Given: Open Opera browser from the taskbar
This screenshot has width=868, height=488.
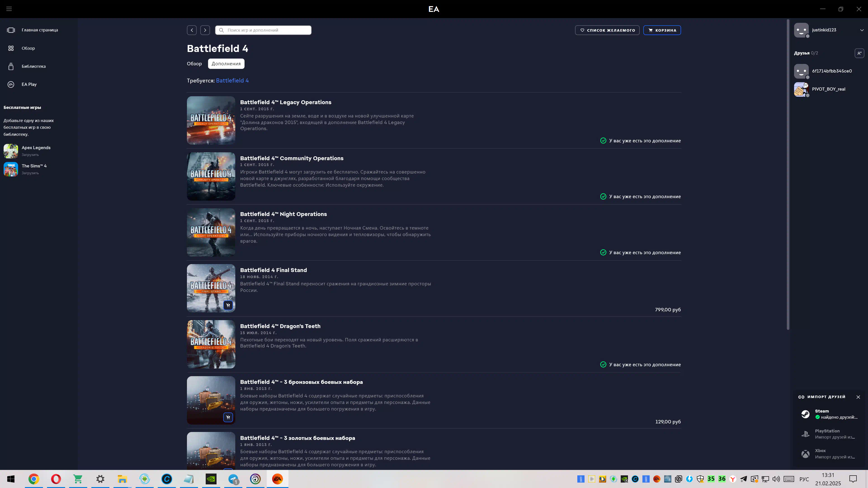Looking at the screenshot, I should [56, 479].
